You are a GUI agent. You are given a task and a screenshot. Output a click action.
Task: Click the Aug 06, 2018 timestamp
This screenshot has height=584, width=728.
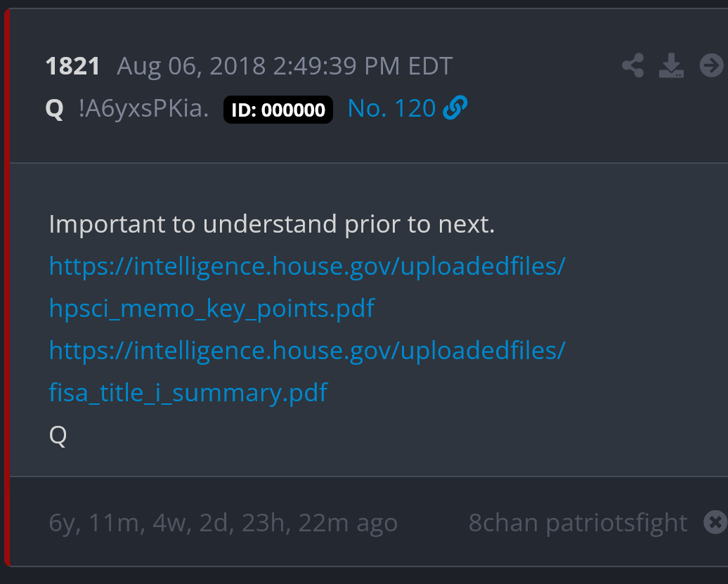pos(285,66)
